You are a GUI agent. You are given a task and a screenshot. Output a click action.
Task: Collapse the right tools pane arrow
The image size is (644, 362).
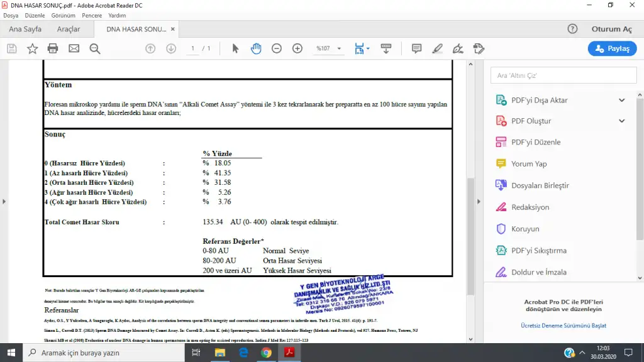pyautogui.click(x=479, y=202)
